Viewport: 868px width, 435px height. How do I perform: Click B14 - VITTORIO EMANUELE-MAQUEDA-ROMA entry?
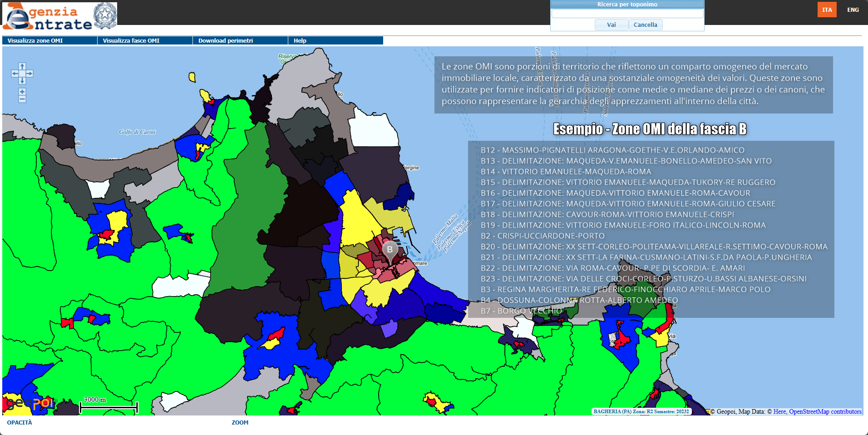click(566, 172)
